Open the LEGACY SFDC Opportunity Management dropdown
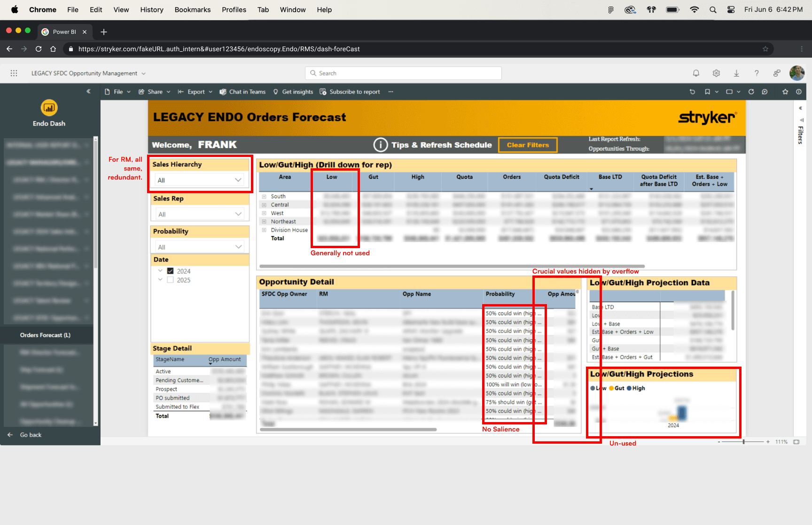Viewport: 812px width, 525px height. (x=88, y=73)
